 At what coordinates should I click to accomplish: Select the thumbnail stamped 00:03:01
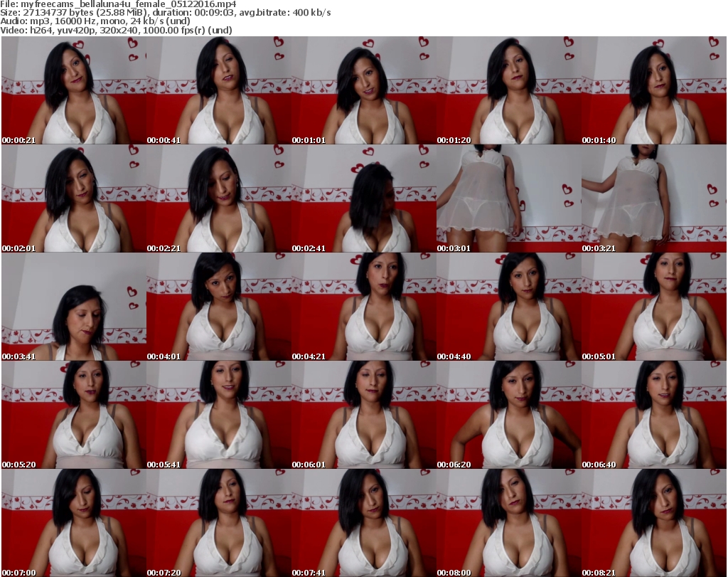509,198
